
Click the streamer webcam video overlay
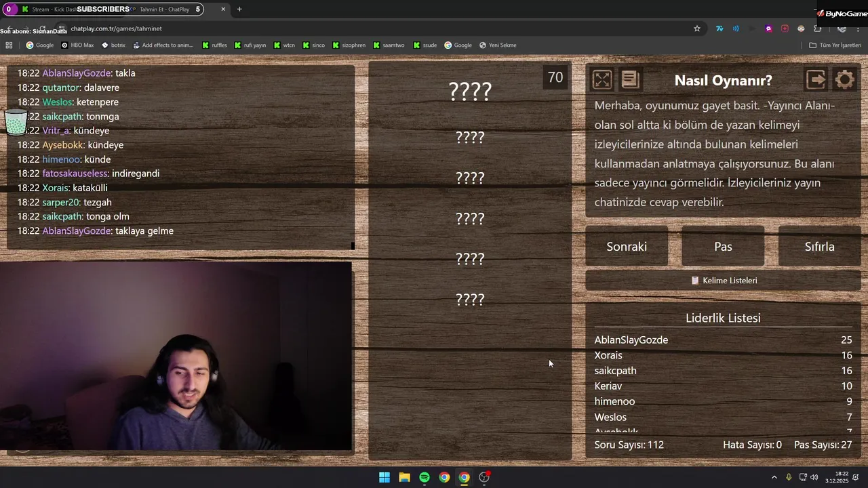coord(176,356)
